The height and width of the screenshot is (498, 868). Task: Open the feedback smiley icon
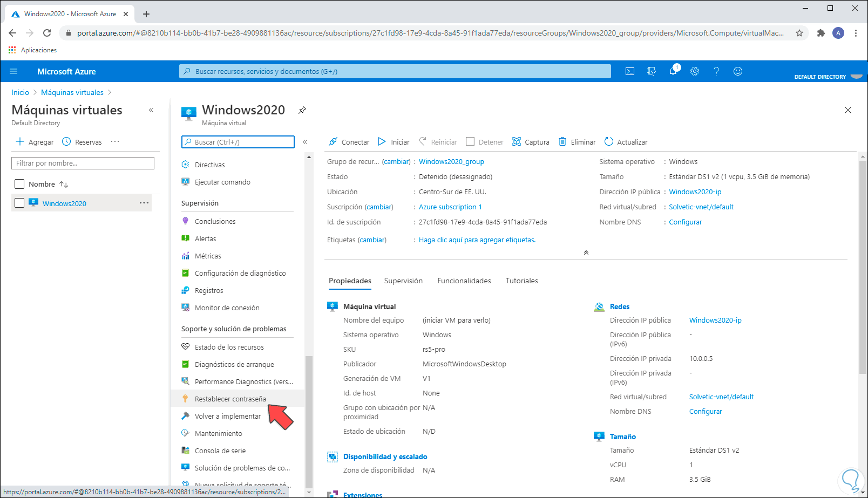tap(738, 71)
